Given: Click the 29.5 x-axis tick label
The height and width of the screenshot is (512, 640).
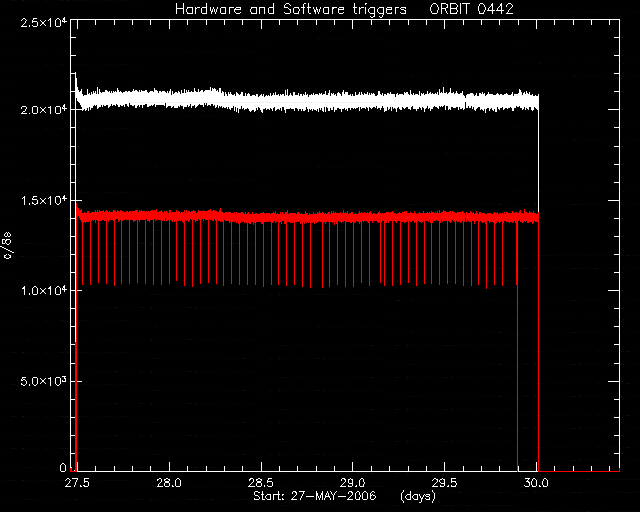Looking at the screenshot, I should pyautogui.click(x=444, y=483).
